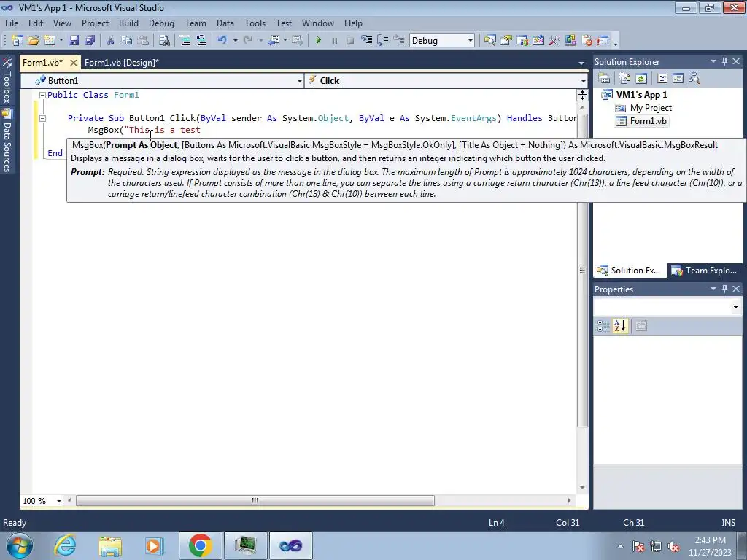Save Form1.vb with the single floppy disk icon

coord(74,41)
